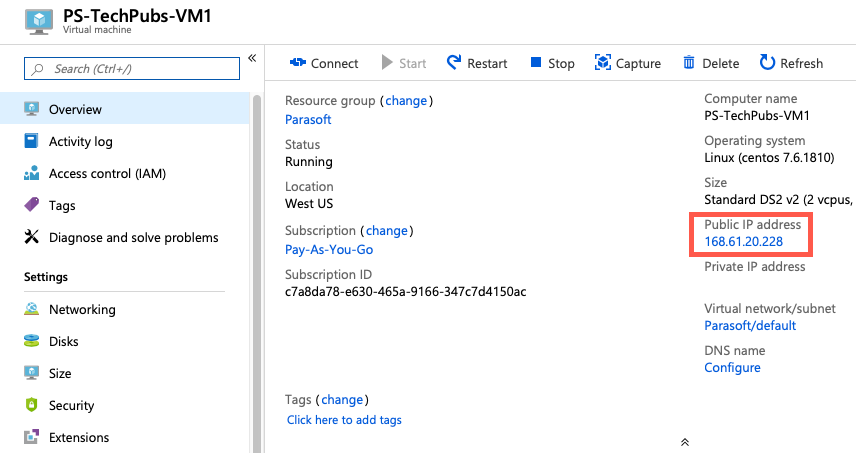Screen dimensions: 856x453
Task: Click the Connect button label
Action: coord(334,63)
